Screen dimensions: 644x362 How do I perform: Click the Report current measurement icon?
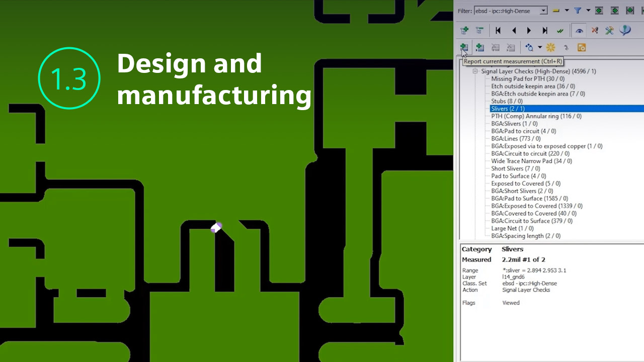464,47
